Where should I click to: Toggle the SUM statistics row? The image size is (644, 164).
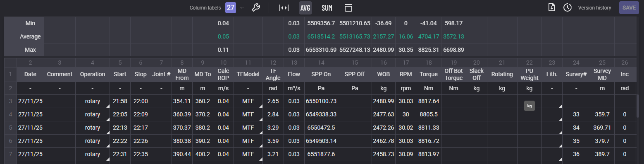click(x=327, y=7)
